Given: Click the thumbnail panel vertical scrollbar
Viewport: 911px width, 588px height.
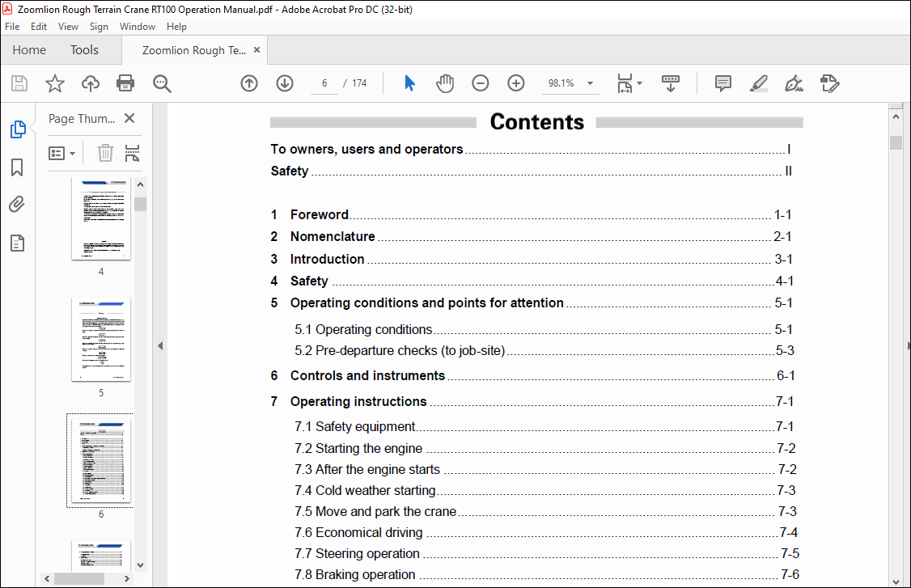Looking at the screenshot, I should [140, 364].
